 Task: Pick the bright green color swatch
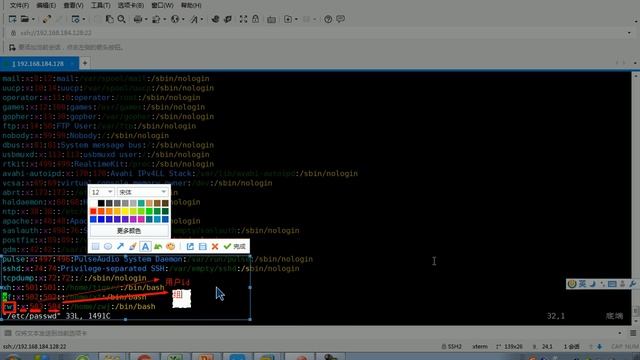(x=149, y=211)
